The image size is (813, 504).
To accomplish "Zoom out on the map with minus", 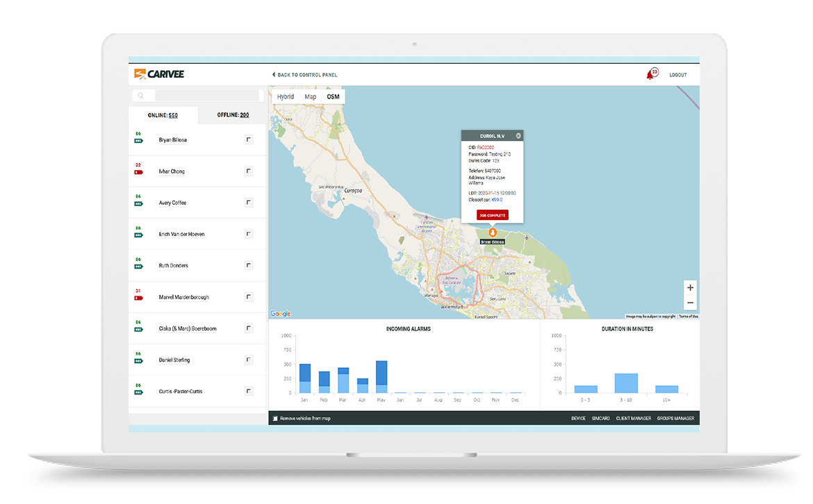I will click(690, 303).
